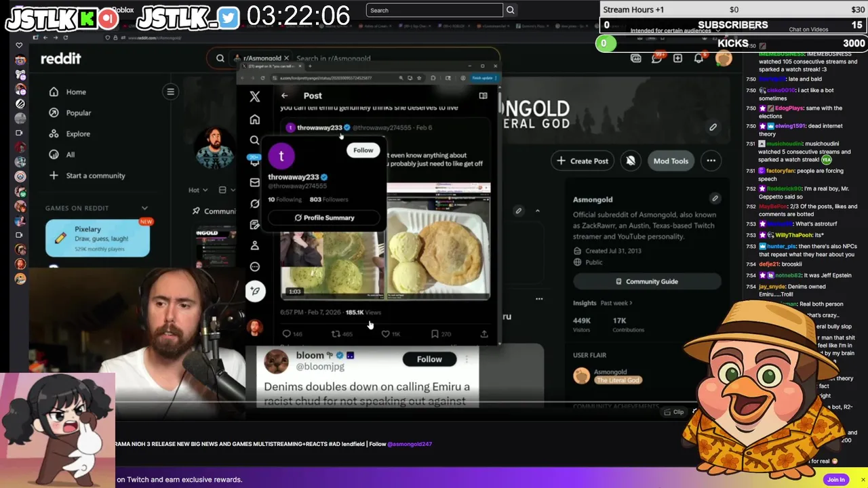
Task: Click the Join In button on bottom banner
Action: click(836, 479)
